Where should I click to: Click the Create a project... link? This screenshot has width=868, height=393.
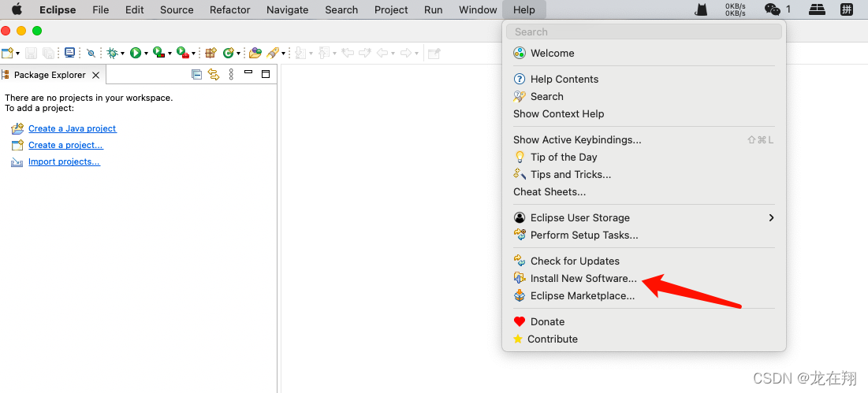coord(66,145)
